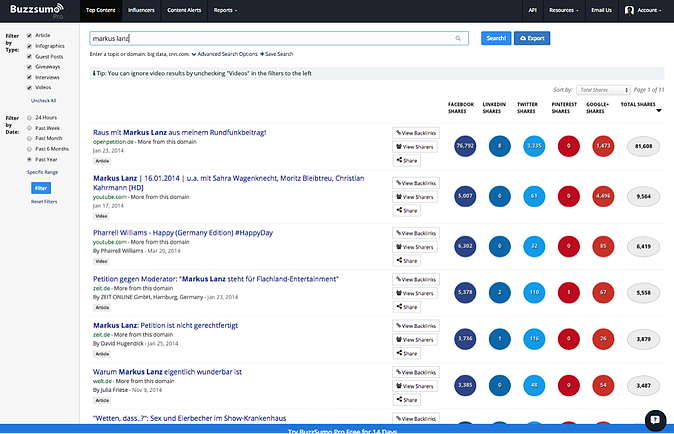Click Facebook shares bubble 3,385
Viewport: 674px width, 434px height.
click(x=465, y=385)
